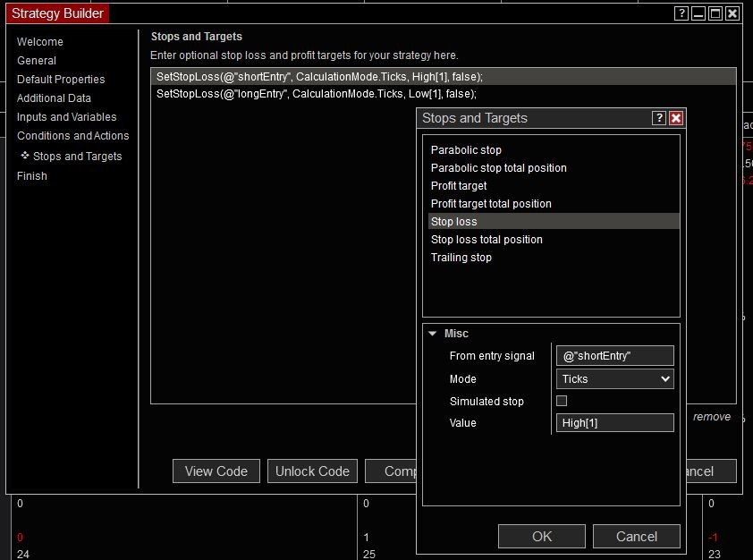This screenshot has width=753, height=560.
Task: Choose Parabolic stop in list
Action: 554,150
